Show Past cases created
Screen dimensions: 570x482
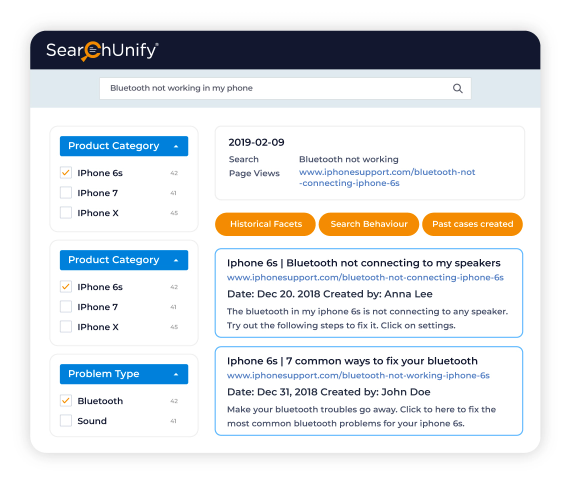pyautogui.click(x=473, y=224)
